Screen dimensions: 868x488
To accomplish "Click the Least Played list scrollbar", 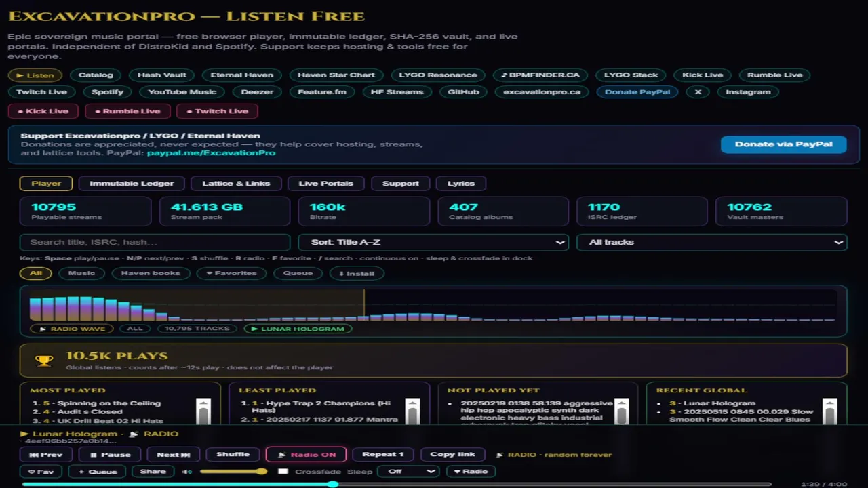I will [412, 411].
